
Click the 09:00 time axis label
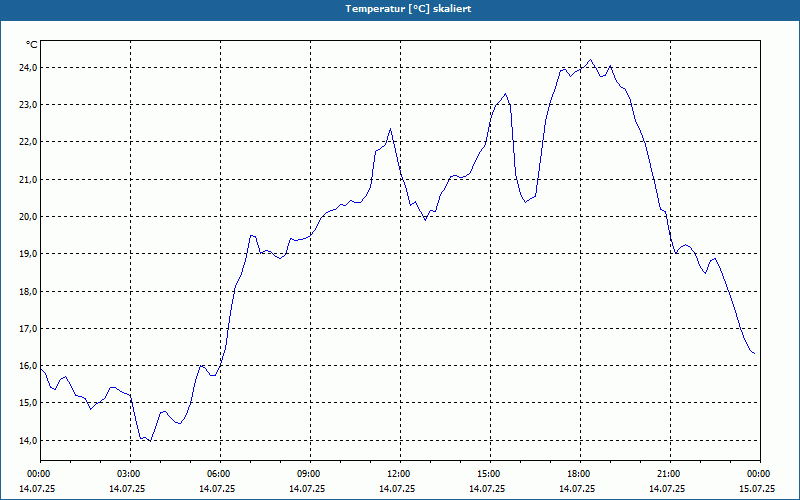pyautogui.click(x=311, y=474)
